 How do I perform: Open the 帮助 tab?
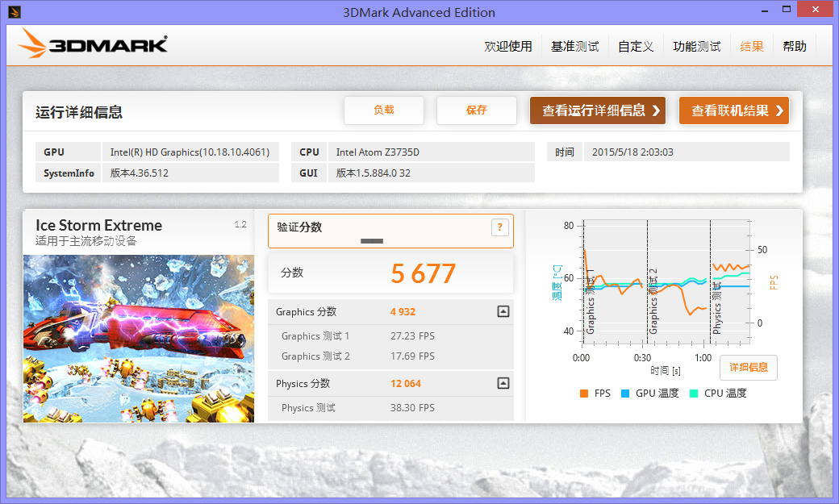[795, 47]
